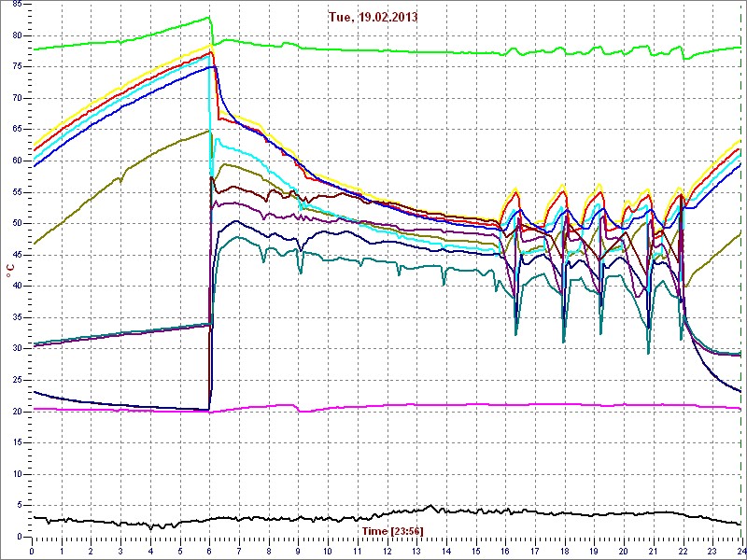Click hour 12 on the time axis

388,551
